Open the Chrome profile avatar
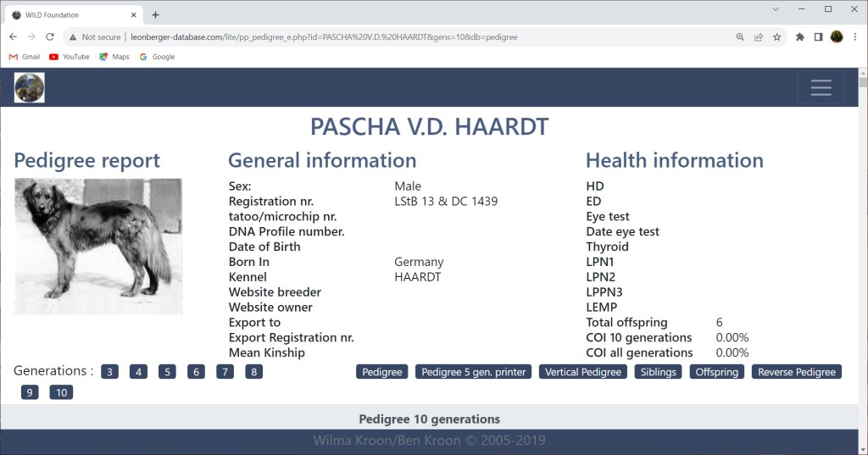Screen dimensions: 868x455 837,37
